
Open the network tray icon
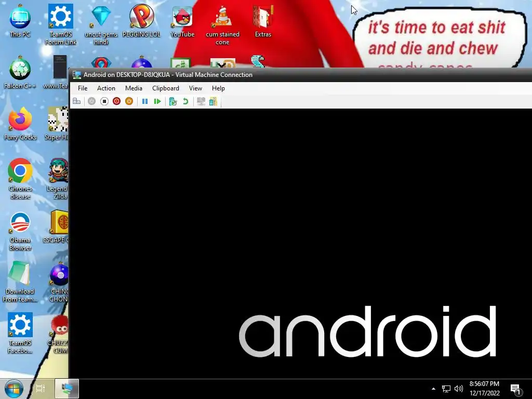(446, 389)
